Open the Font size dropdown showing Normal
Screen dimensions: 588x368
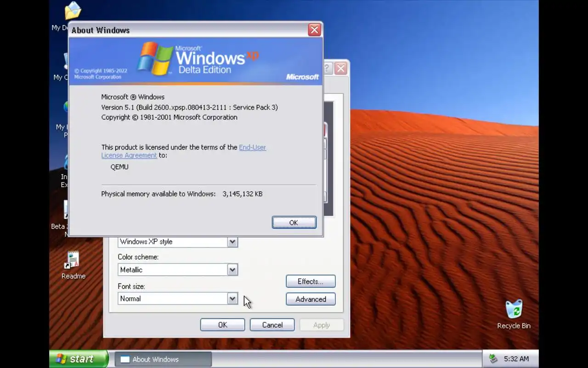coord(232,299)
